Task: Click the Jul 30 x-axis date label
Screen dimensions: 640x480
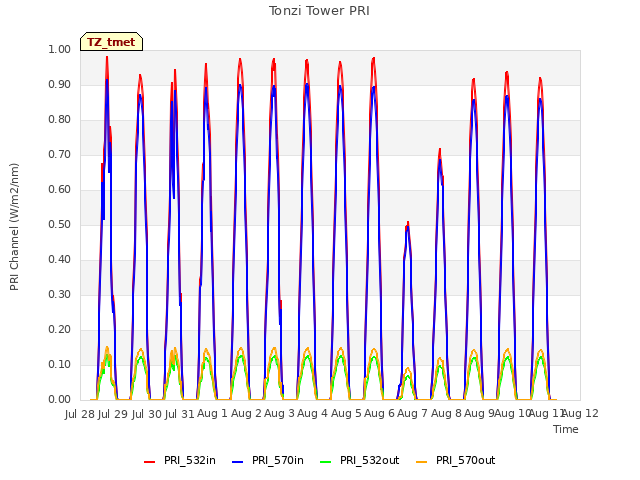Action: pos(147,414)
